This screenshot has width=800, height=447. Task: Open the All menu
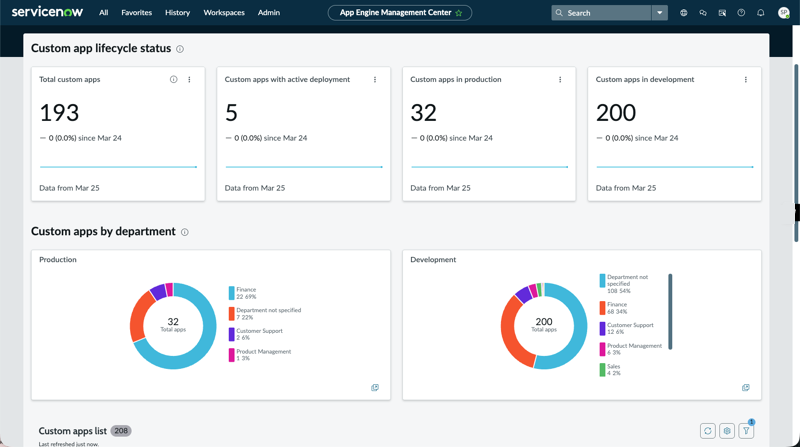(104, 13)
